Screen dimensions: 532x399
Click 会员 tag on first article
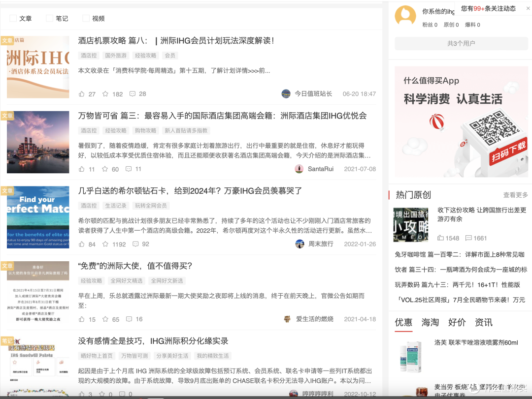point(170,56)
